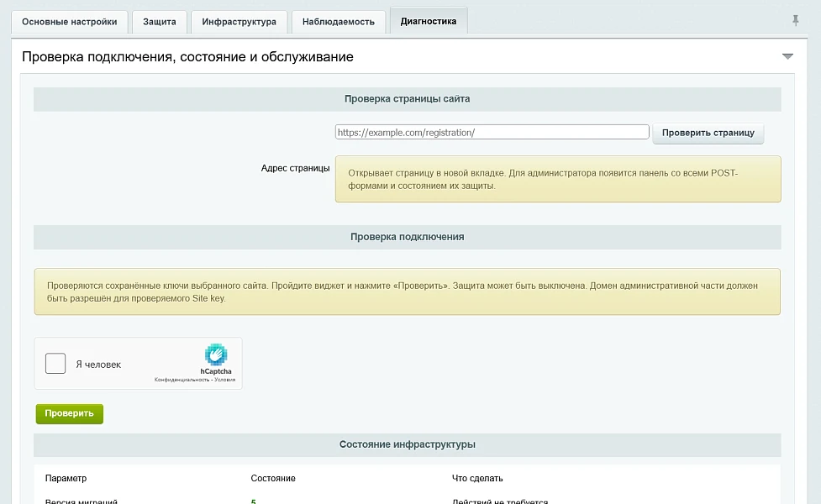Collapse the section with the triangle arrow
This screenshot has width=821, height=504.
coord(787,56)
